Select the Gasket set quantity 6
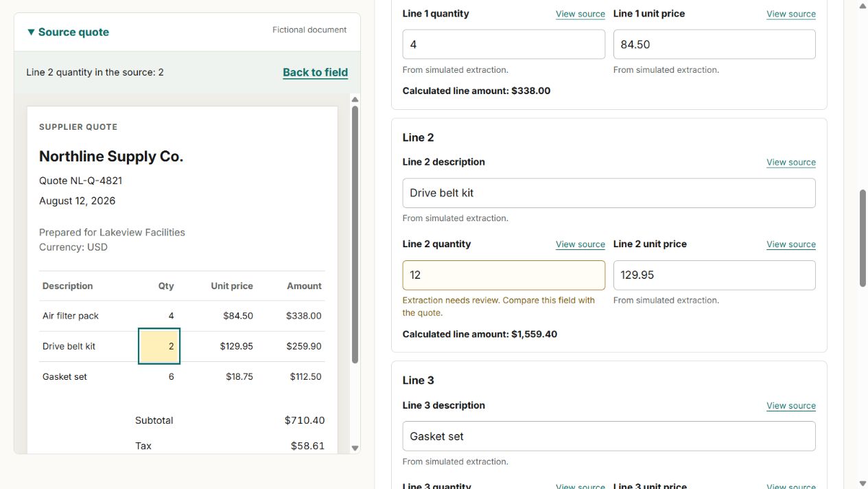This screenshot has height=489, width=868. (171, 376)
